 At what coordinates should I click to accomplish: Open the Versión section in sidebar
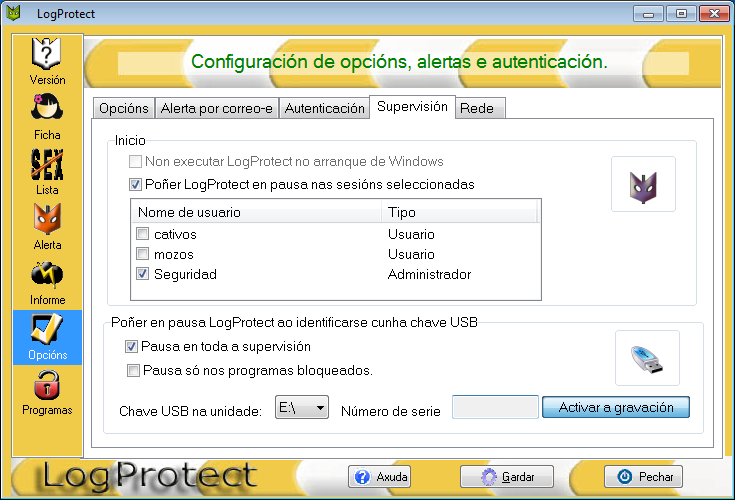(47, 61)
